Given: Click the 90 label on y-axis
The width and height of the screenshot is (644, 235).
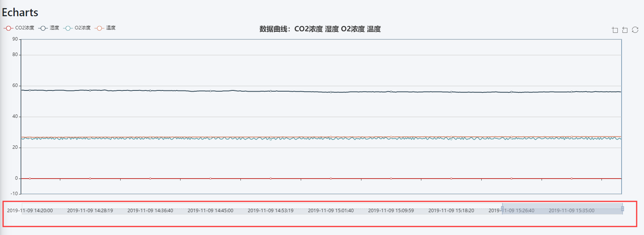Looking at the screenshot, I should point(15,39).
